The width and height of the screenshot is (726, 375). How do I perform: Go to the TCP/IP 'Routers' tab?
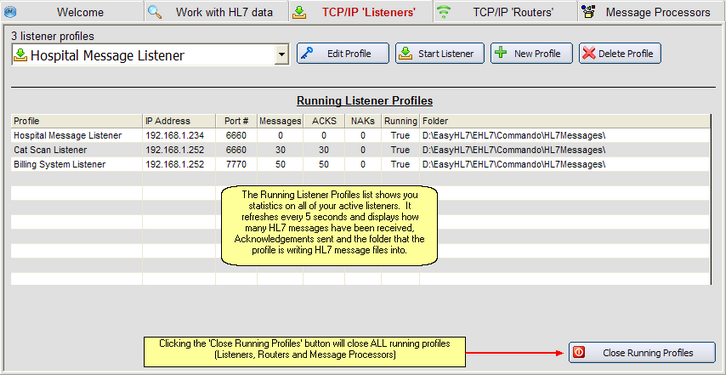coord(506,12)
